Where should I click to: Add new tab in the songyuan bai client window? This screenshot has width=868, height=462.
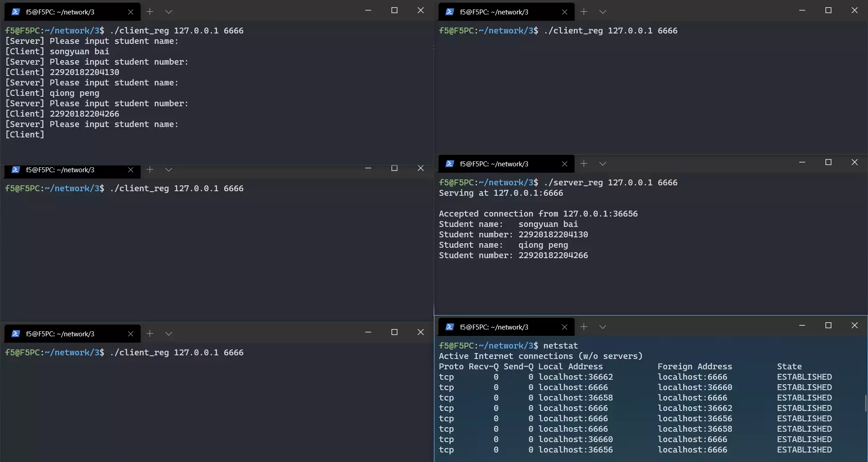(x=150, y=12)
